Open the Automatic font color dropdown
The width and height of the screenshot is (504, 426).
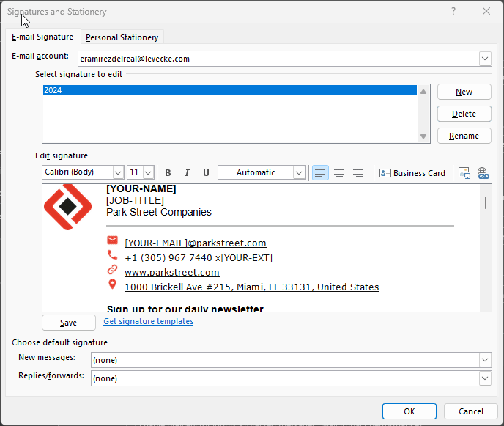click(299, 172)
